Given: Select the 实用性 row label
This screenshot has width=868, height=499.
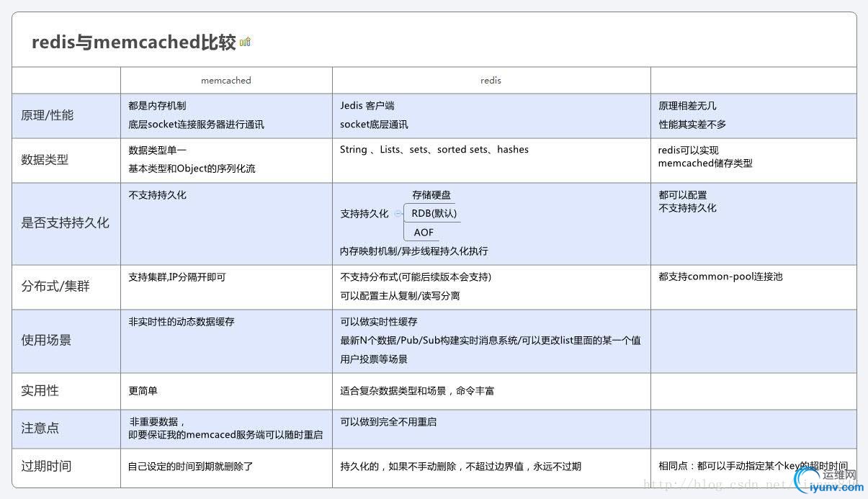Looking at the screenshot, I should 40,391.
